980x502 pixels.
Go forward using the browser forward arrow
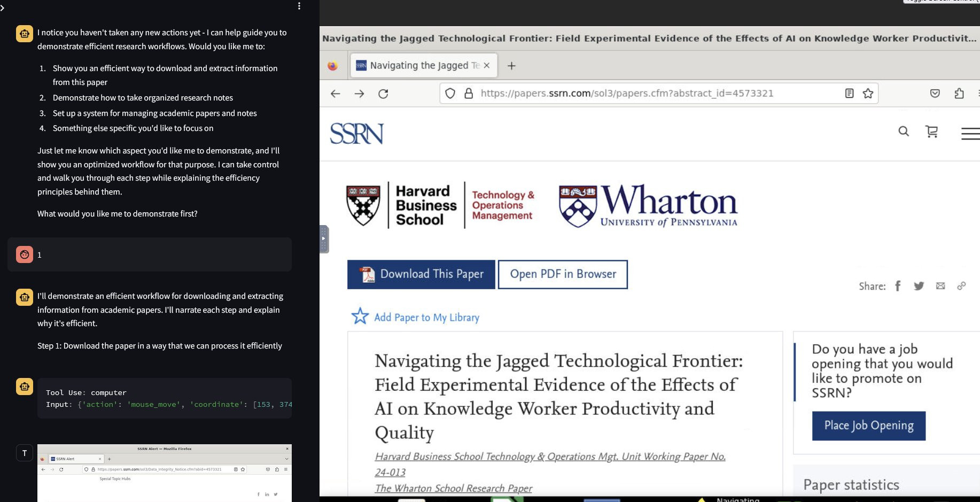click(x=360, y=94)
